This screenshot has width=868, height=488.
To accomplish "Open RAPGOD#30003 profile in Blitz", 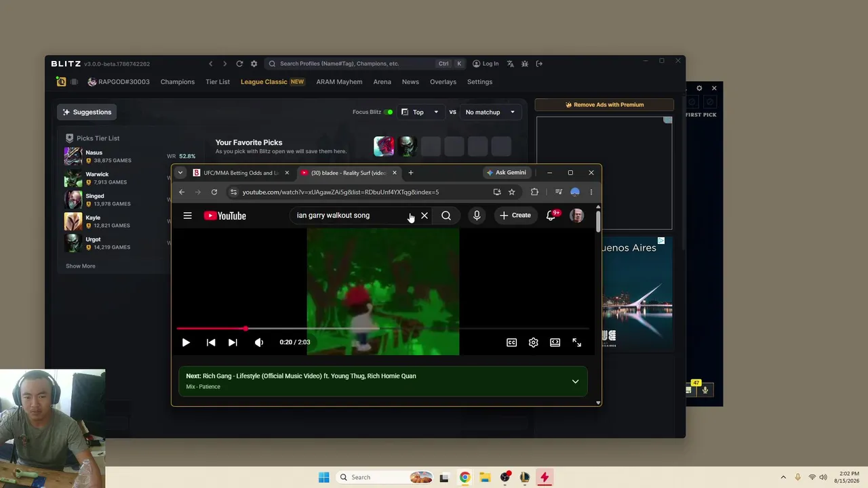I will click(119, 82).
